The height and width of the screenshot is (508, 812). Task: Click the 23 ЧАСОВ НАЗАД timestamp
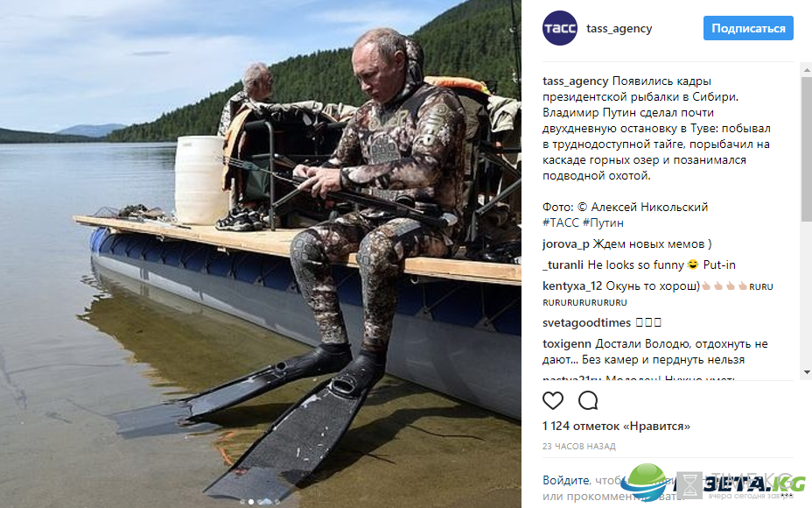(x=579, y=447)
